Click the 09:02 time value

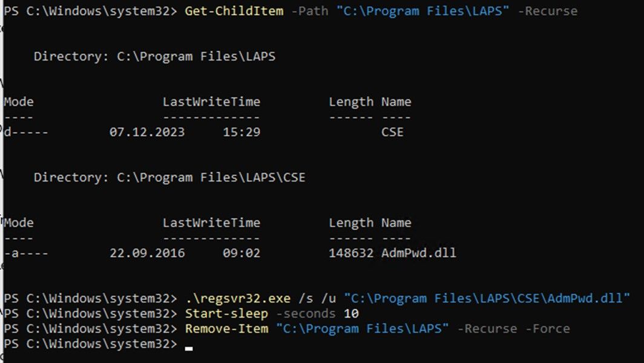pyautogui.click(x=241, y=253)
